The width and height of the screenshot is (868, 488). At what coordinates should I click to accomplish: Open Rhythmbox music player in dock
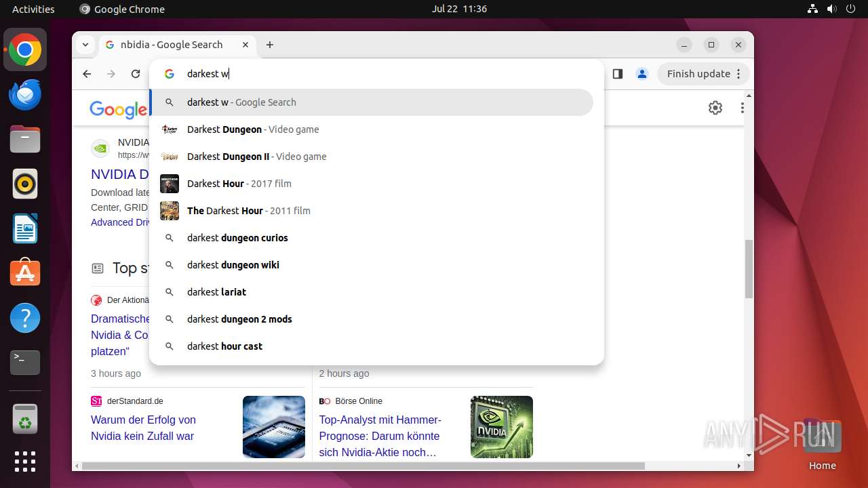[x=25, y=184]
